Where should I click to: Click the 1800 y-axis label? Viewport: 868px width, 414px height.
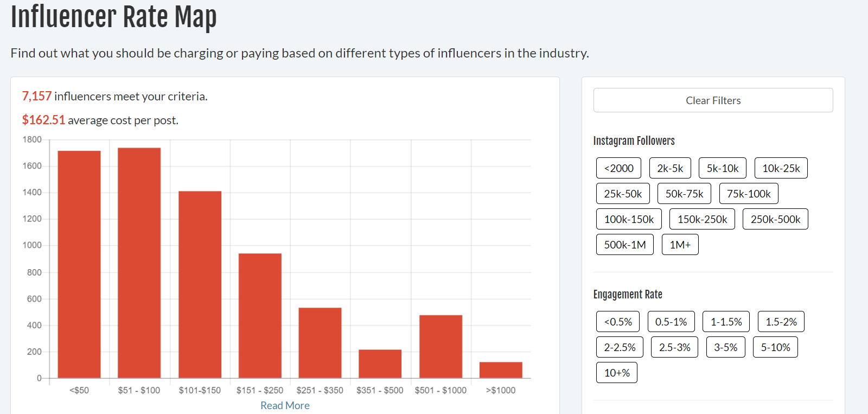coord(32,139)
